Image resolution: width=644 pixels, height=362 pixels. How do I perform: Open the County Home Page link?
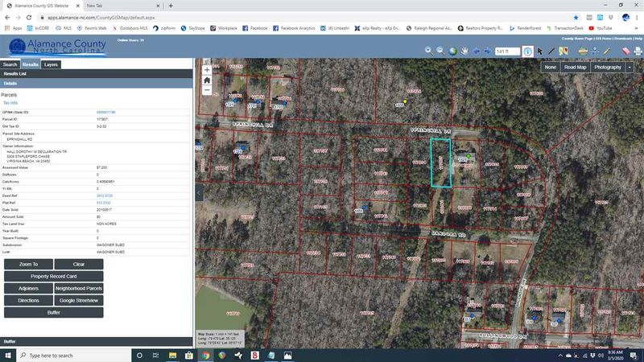[577, 39]
